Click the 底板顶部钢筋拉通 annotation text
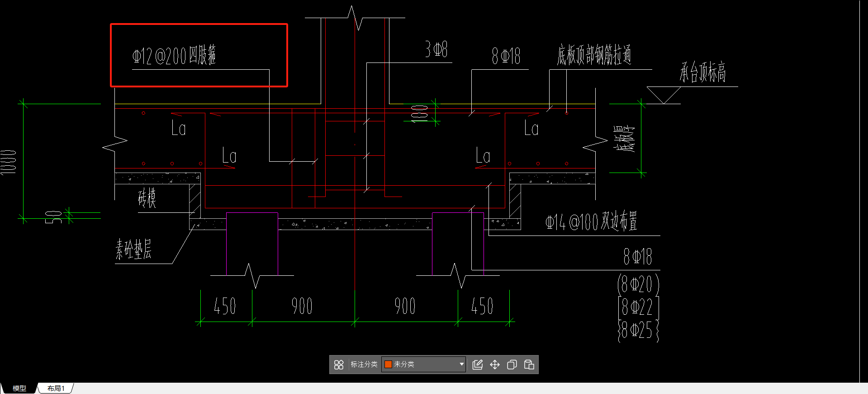 [x=594, y=55]
